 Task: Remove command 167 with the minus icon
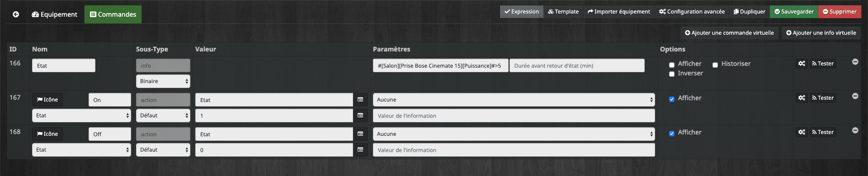pyautogui.click(x=855, y=96)
